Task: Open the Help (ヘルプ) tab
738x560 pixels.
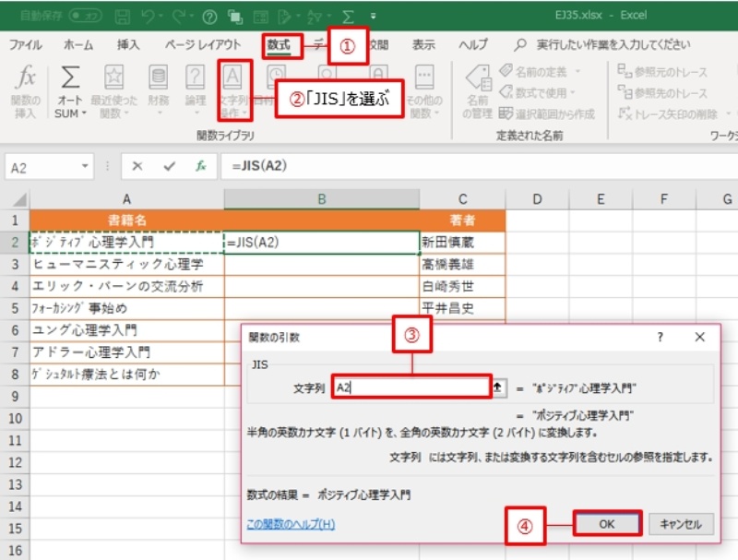Action: pos(473,44)
